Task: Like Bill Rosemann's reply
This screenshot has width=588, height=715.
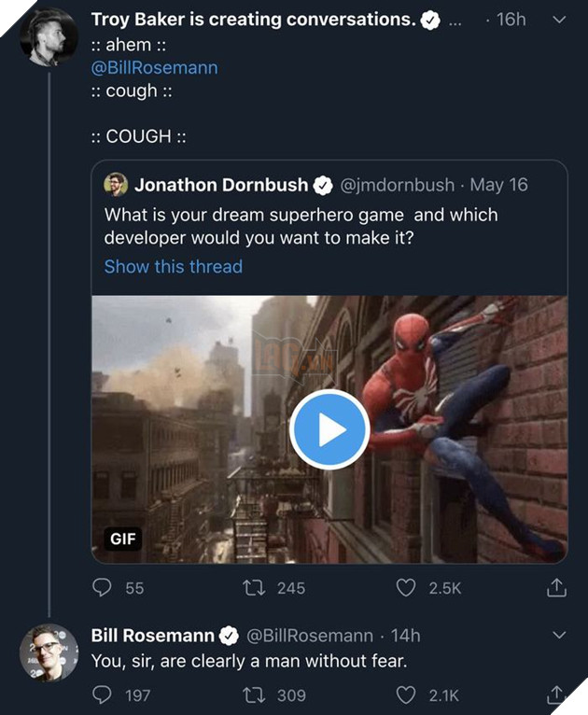Action: [405, 694]
